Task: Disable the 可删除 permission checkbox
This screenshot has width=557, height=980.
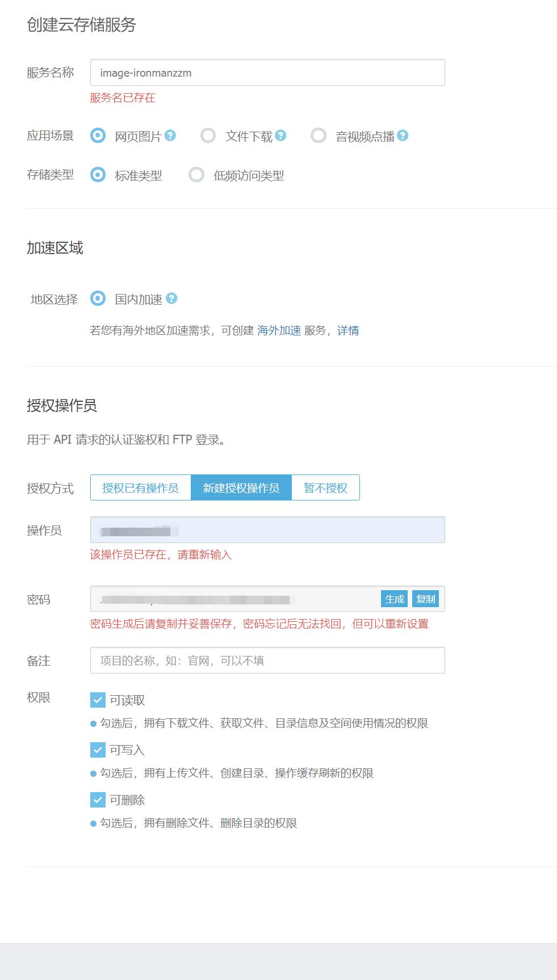Action: tap(98, 800)
